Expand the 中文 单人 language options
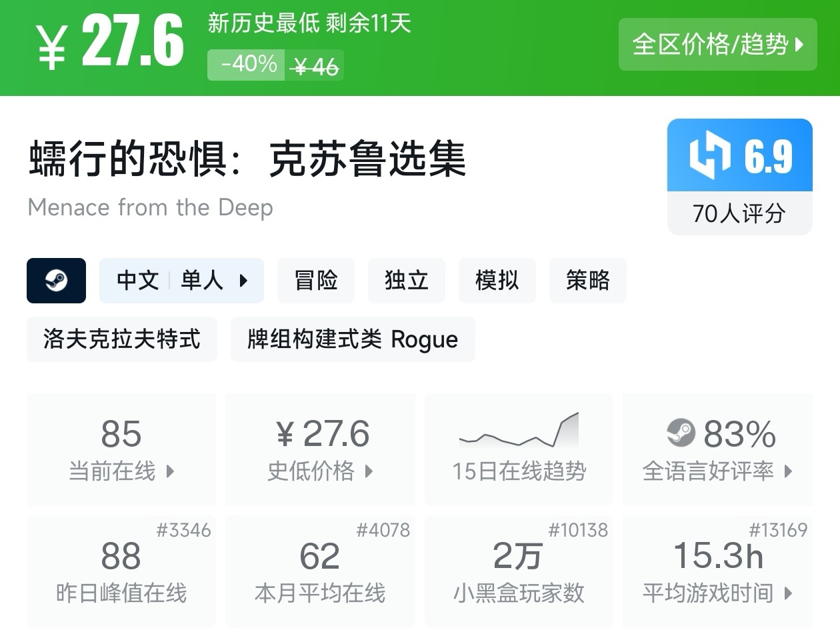This screenshot has width=840, height=630. pyautogui.click(x=181, y=281)
